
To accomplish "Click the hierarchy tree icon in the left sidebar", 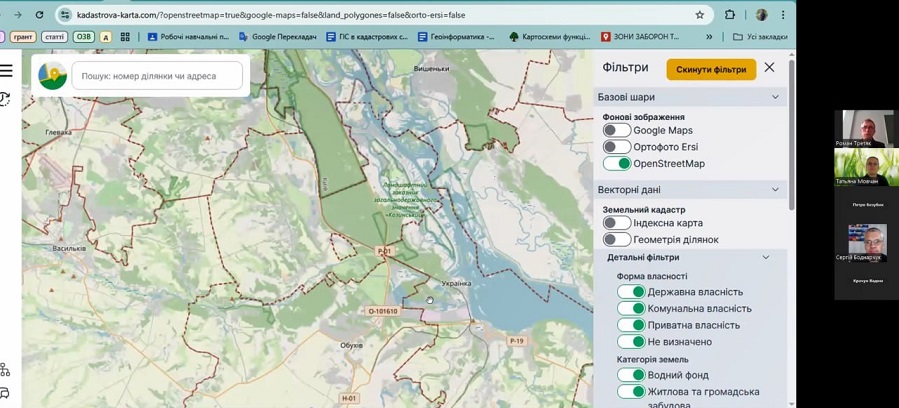I will pyautogui.click(x=5, y=370).
